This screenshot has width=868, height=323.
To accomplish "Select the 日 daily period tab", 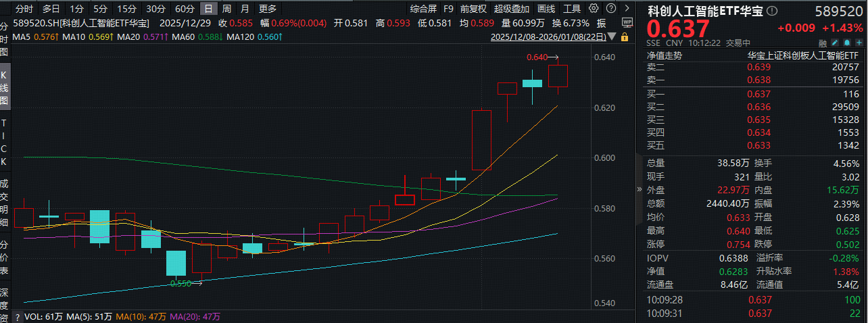I will [209, 9].
